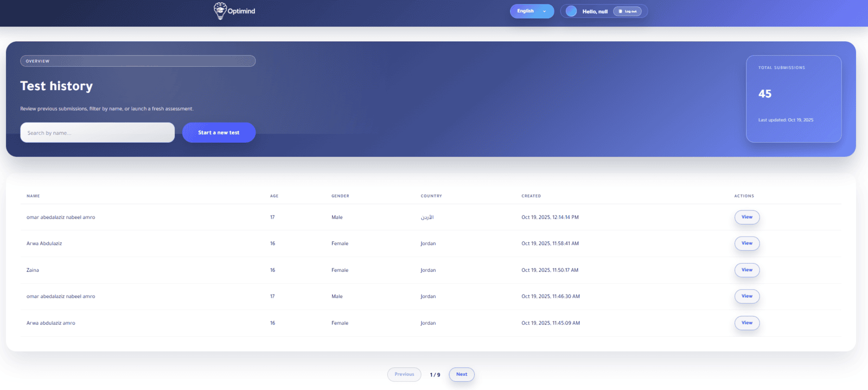Click the Age column header
The image size is (868, 390).
click(x=274, y=196)
